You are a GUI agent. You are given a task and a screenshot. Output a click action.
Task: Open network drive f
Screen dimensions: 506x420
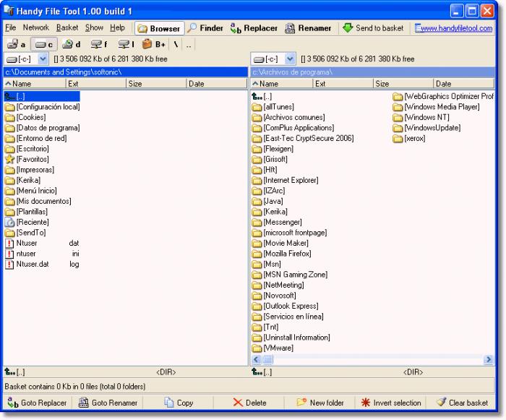pyautogui.click(x=99, y=44)
